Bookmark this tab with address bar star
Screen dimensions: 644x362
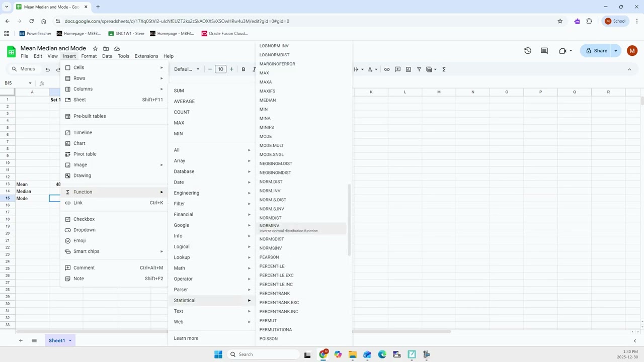coord(560,21)
